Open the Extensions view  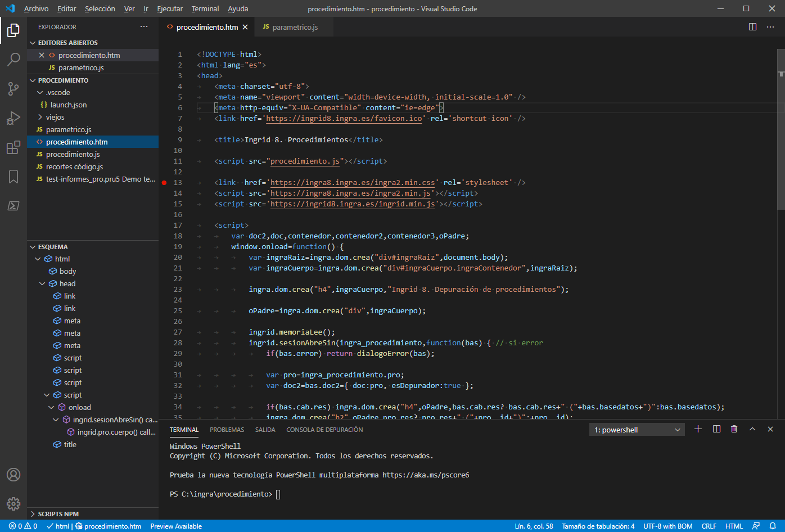[x=13, y=147]
